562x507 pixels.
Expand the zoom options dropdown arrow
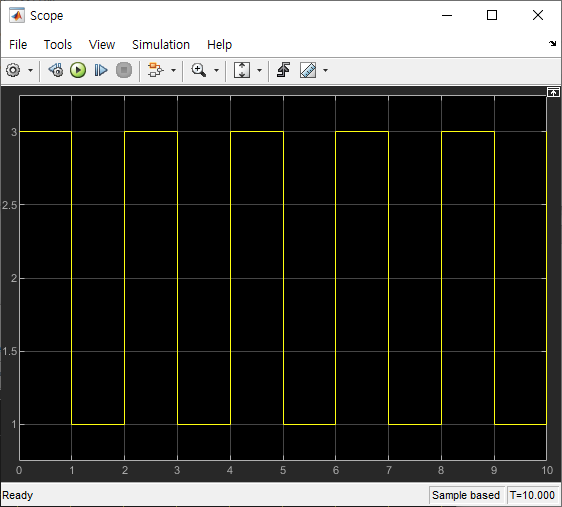216,70
